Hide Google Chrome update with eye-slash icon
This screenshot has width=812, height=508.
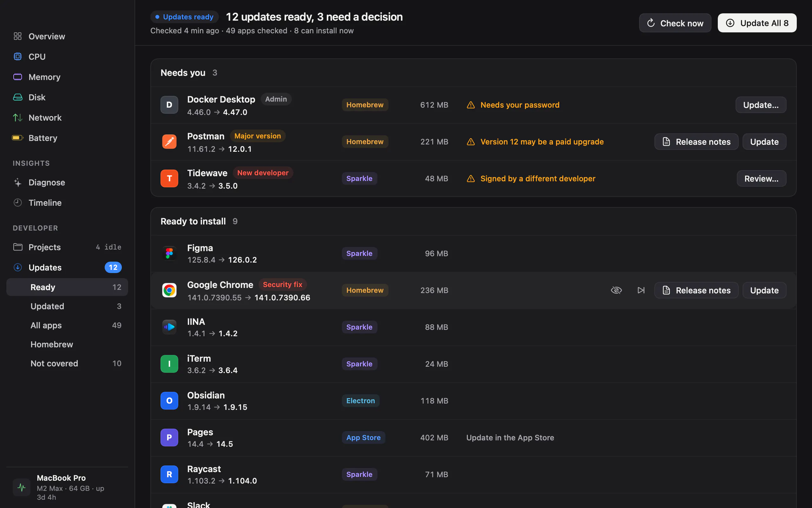click(x=616, y=290)
